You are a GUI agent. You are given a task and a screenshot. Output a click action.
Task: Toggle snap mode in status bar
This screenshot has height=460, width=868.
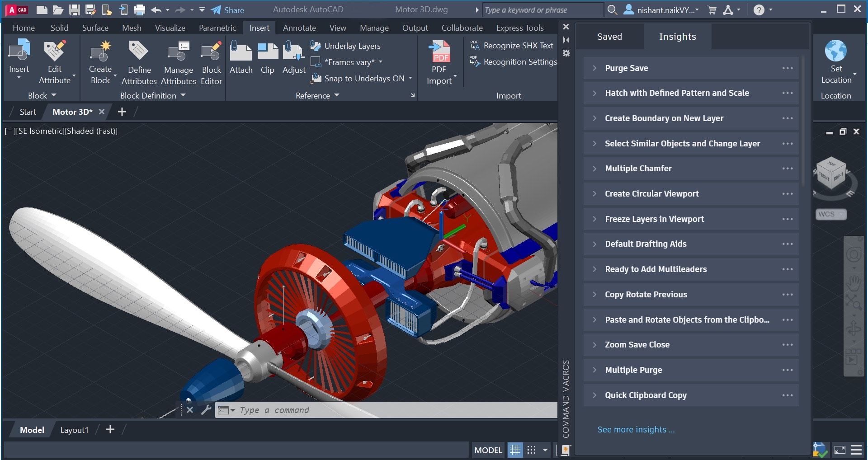click(x=532, y=450)
